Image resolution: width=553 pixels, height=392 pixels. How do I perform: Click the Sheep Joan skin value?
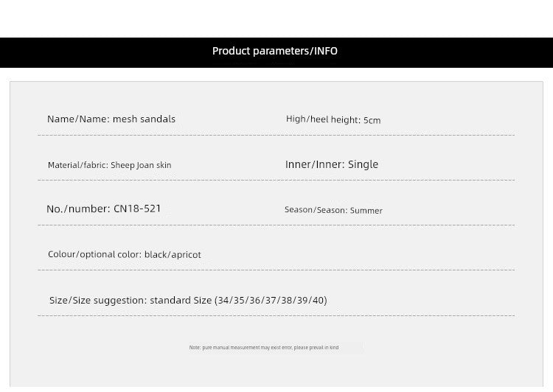coord(141,165)
